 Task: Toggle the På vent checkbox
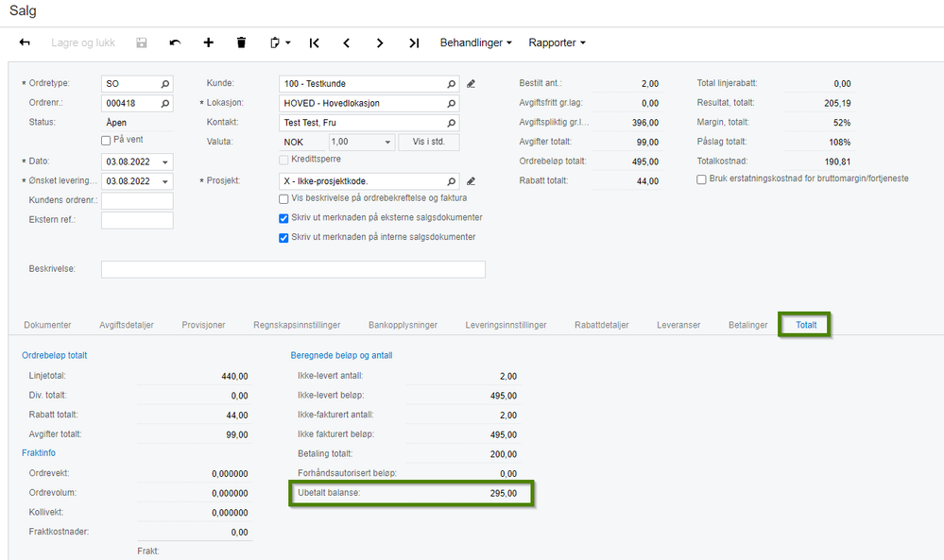tap(106, 140)
